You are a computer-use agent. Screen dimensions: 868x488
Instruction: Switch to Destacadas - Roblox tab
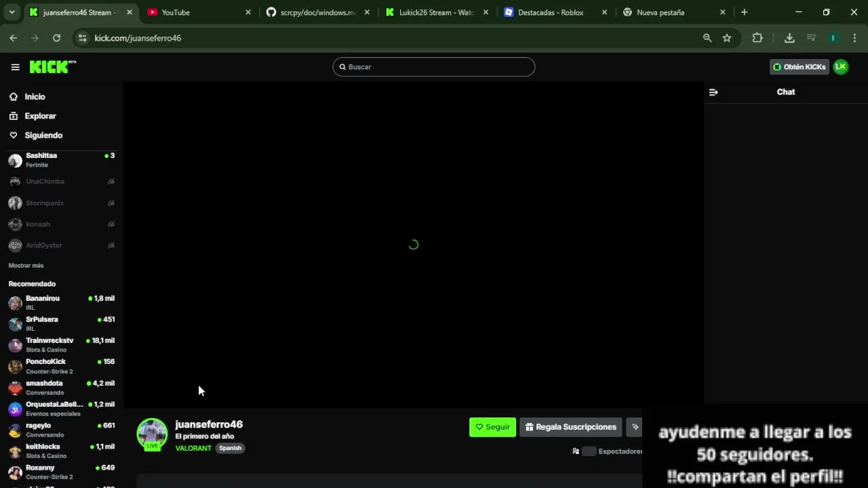pyautogui.click(x=555, y=12)
